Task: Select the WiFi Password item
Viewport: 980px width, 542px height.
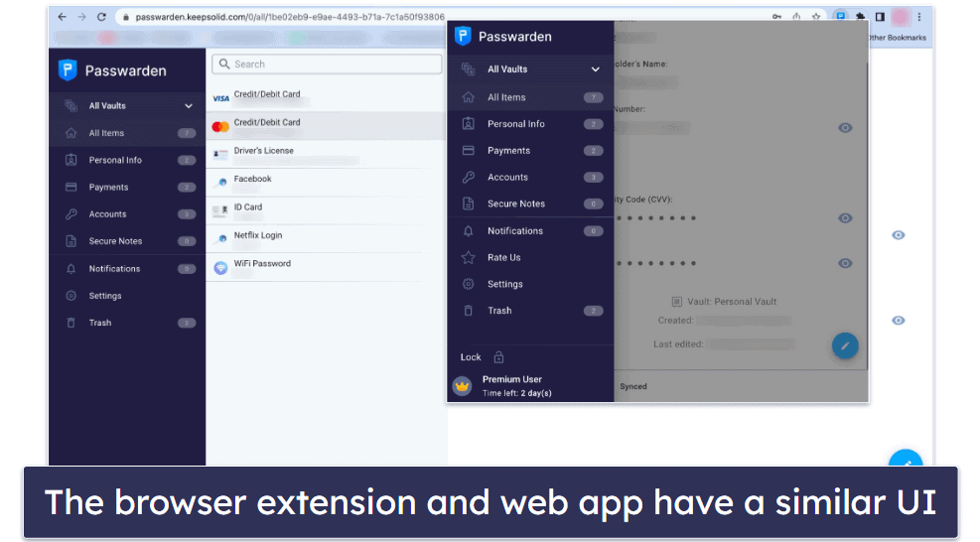Action: coord(327,267)
